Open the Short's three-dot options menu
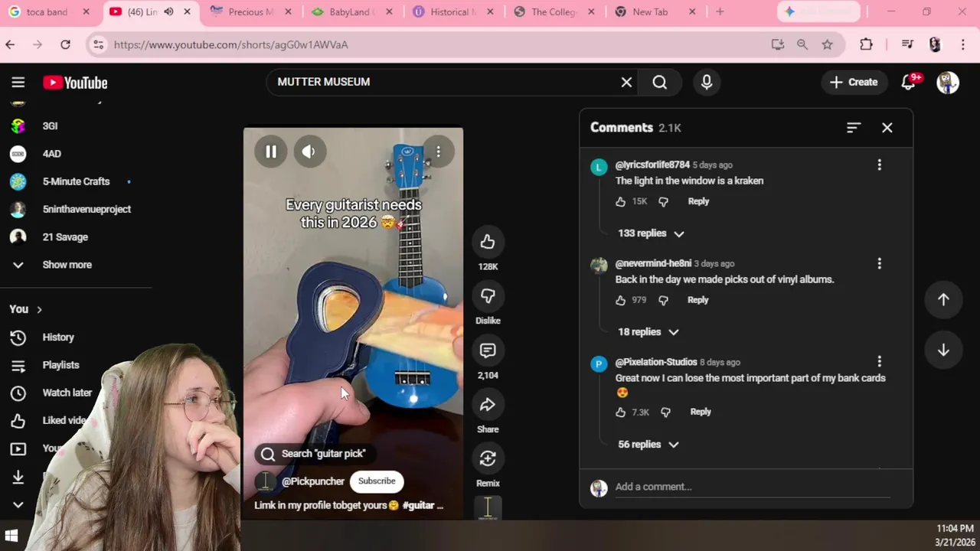980x551 pixels. pos(438,152)
